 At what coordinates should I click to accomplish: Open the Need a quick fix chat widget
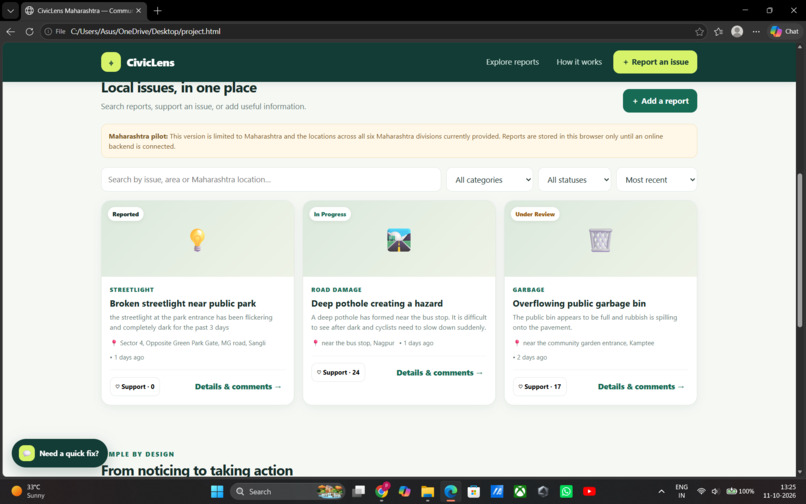tap(60, 453)
